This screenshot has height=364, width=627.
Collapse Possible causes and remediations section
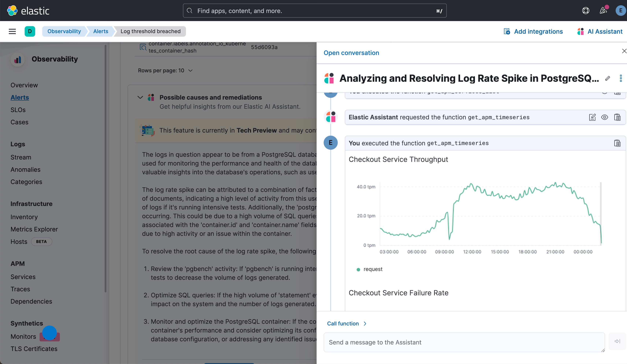coord(140,97)
